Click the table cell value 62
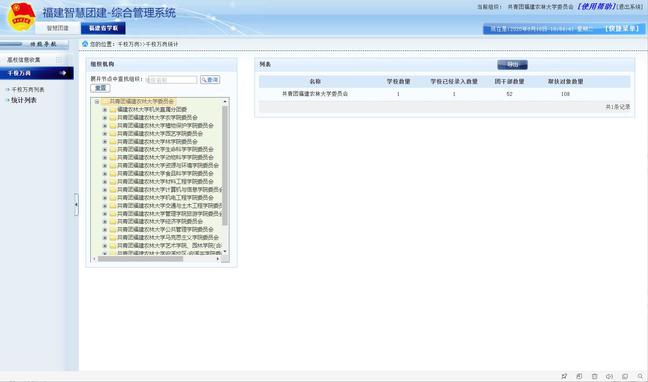The height and width of the screenshot is (382, 648). click(x=509, y=94)
